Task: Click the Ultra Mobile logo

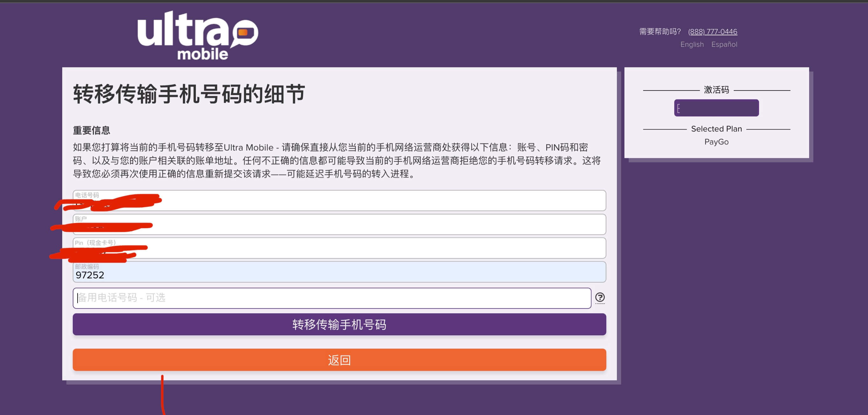Action: (198, 35)
